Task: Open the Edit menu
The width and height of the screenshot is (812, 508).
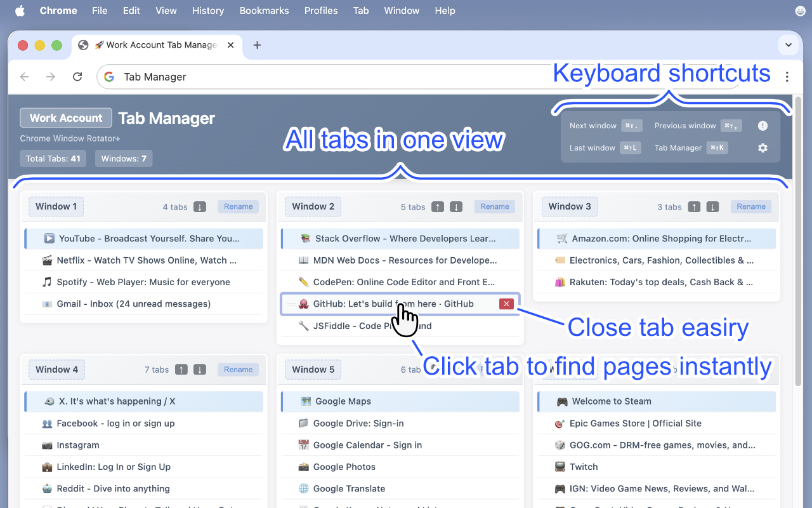Action: 132,11
